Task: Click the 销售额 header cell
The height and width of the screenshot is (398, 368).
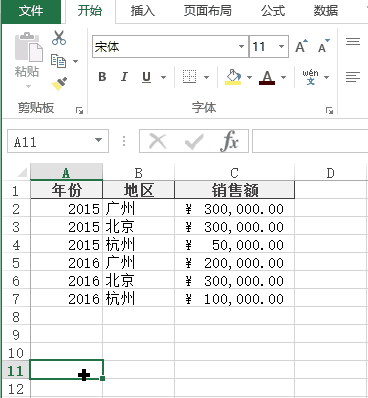Action: tap(234, 190)
